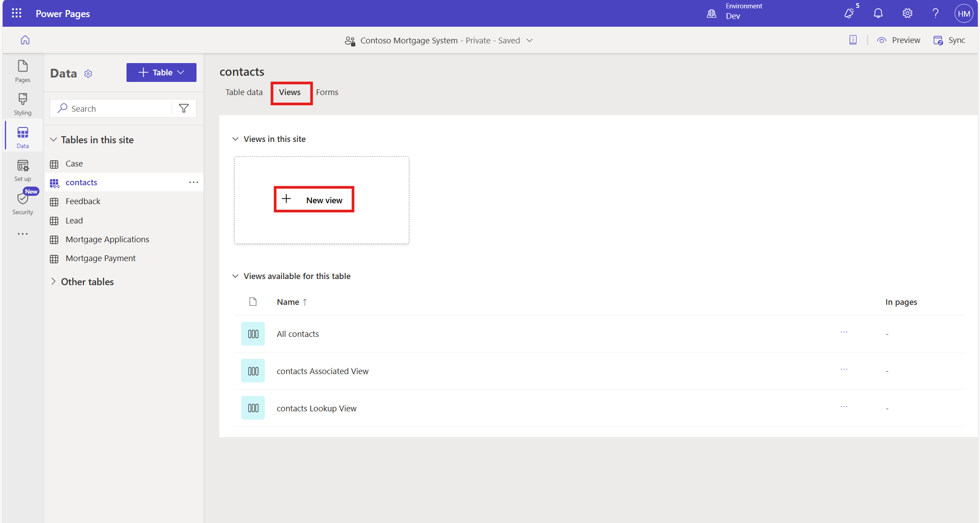
Task: Click the filter funnel icon
Action: point(184,108)
